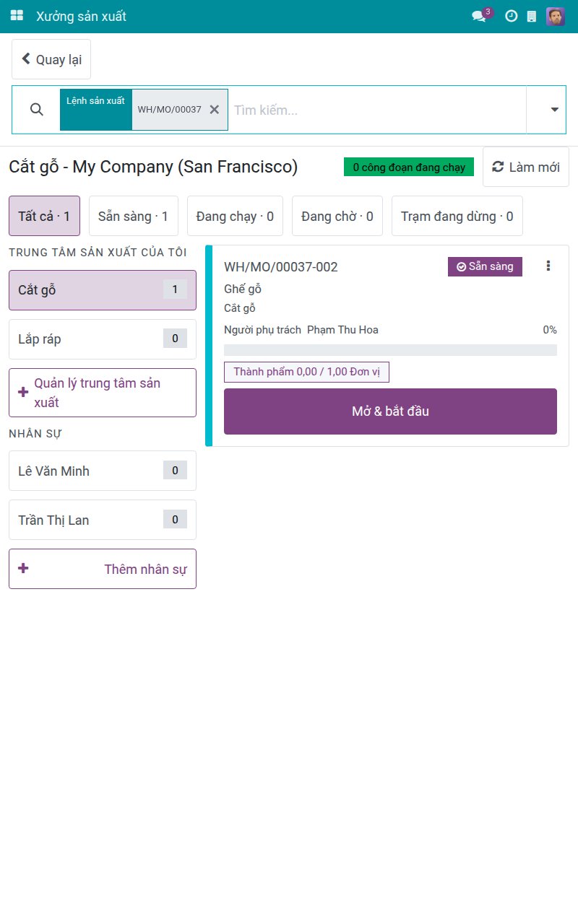Select employee Lê Văn Minh
Viewport: 578px width, 924px height.
(x=103, y=471)
